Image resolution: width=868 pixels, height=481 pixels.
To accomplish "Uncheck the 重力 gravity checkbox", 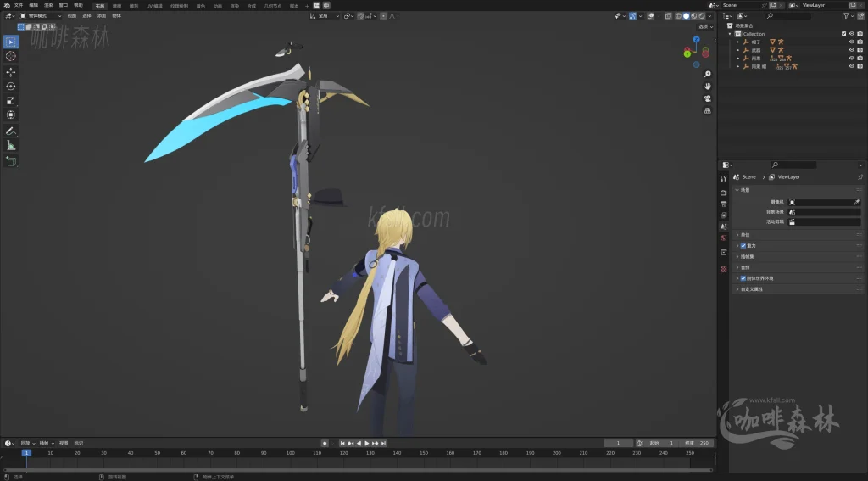I will [743, 245].
